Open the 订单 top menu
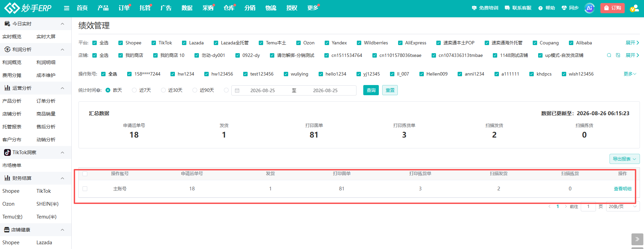The width and height of the screenshot is (644, 249). 124,8
